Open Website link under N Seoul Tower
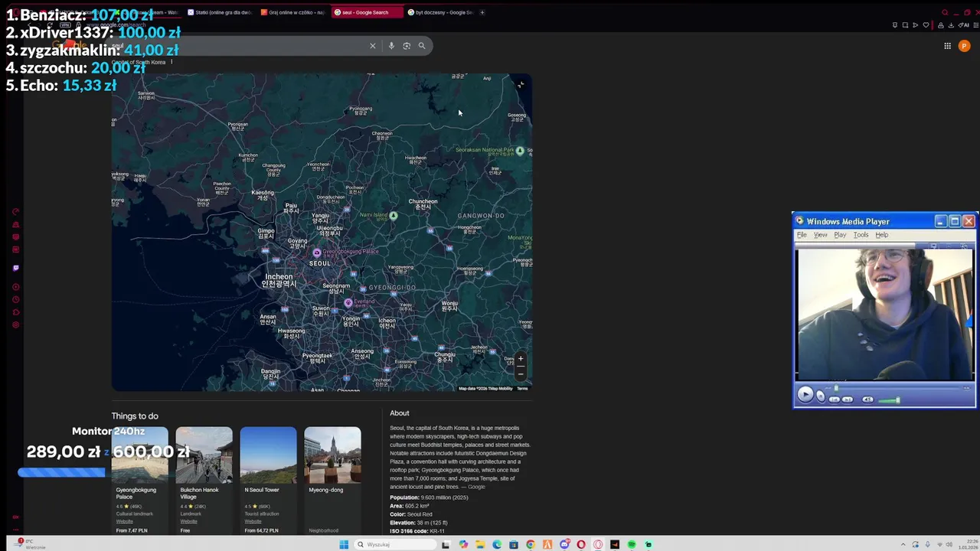 (253, 521)
